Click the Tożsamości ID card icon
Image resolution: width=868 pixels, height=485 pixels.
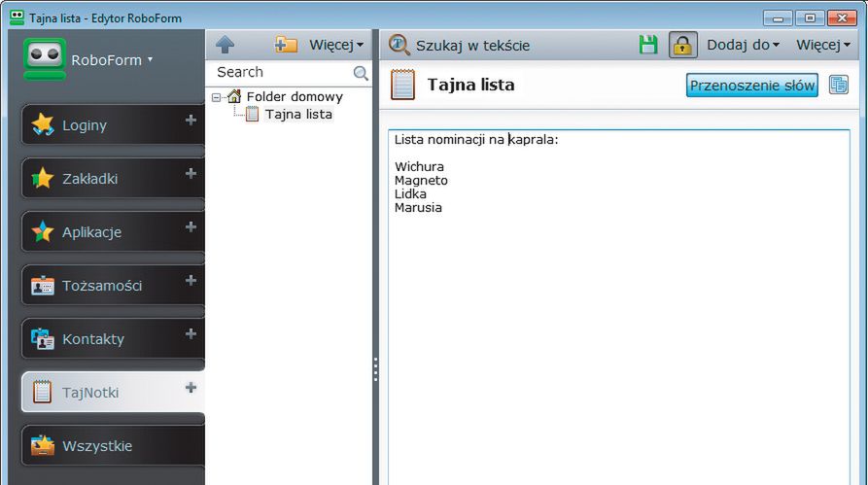(x=43, y=286)
